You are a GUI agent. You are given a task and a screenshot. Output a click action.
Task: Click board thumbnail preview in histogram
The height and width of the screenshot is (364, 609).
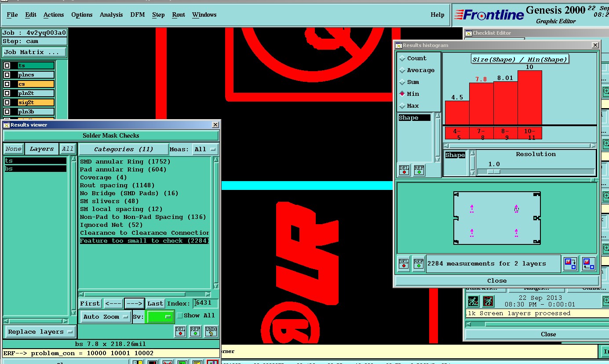497,218
